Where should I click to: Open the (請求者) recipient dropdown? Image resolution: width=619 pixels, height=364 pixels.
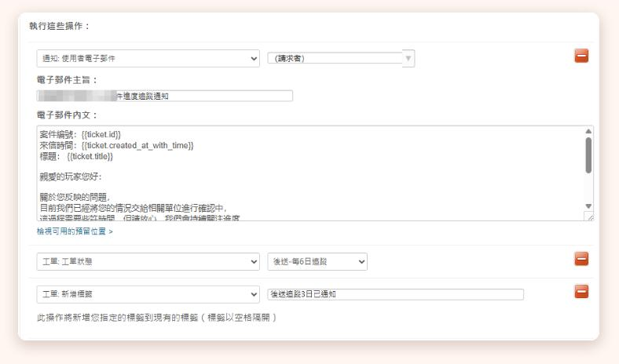click(341, 58)
